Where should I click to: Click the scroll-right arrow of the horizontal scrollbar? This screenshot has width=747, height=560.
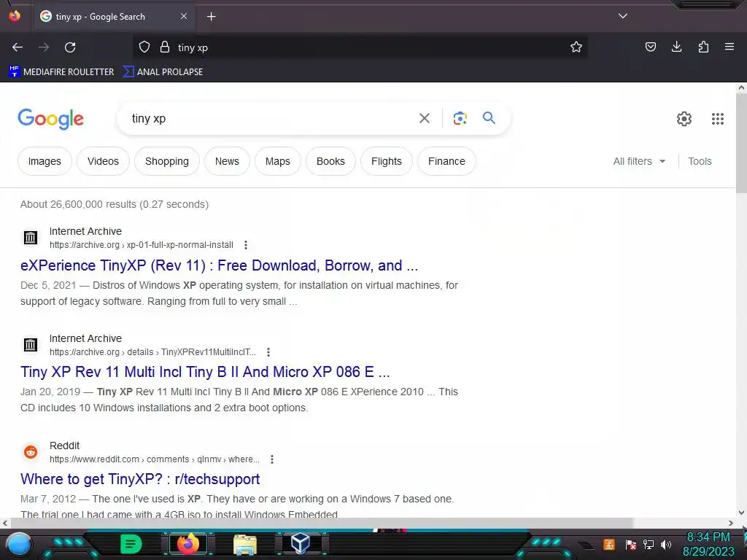(731, 523)
